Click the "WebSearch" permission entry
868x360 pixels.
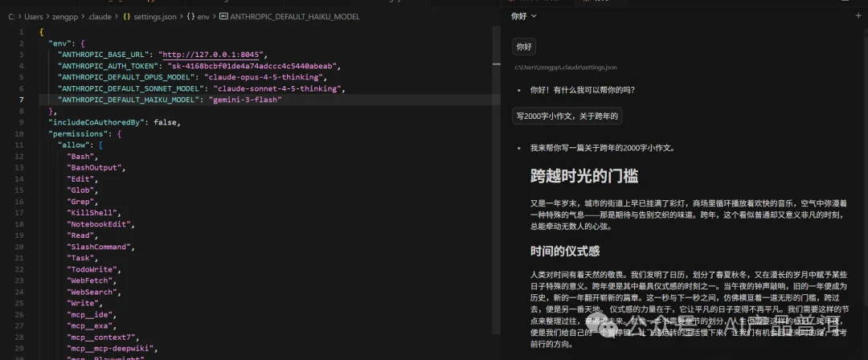point(92,292)
